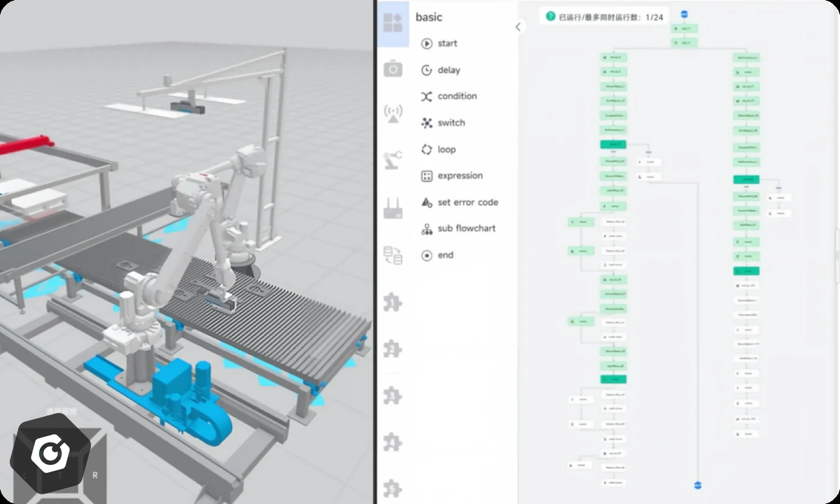Screen dimensions: 840x504
Task: Open the camera category in sidebar
Action: pos(393,68)
